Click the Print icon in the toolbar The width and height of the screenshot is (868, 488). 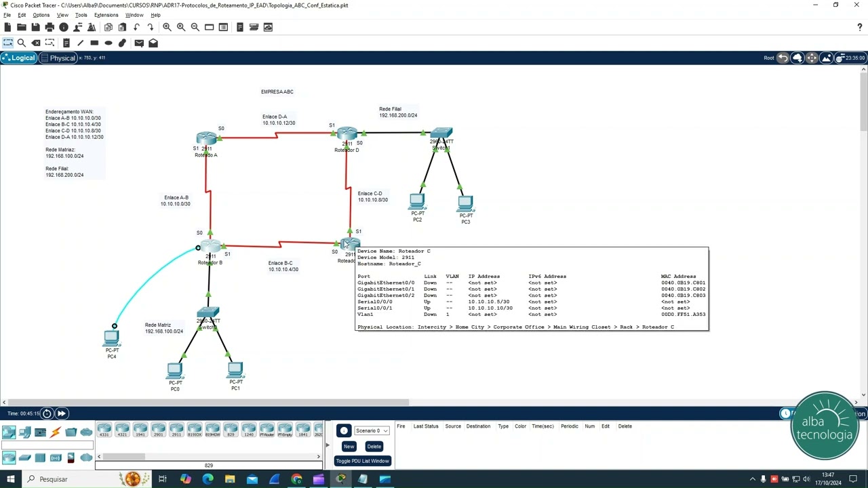point(50,27)
